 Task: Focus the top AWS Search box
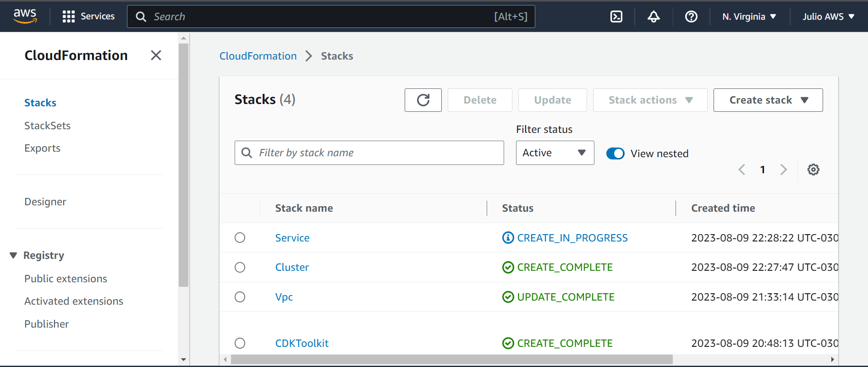[331, 16]
